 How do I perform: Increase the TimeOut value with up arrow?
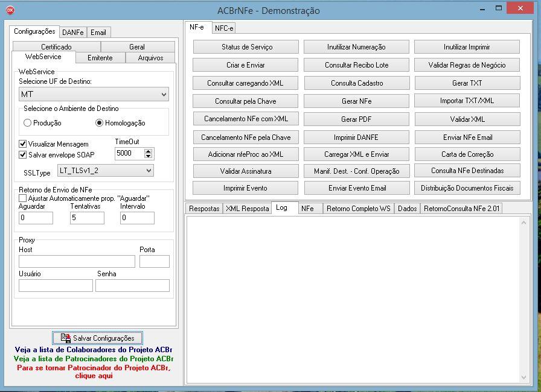coord(148,151)
